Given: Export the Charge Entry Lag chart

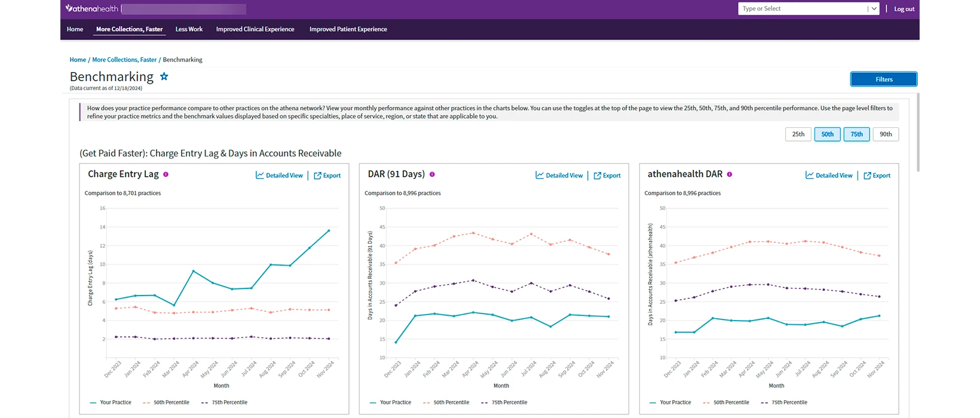Looking at the screenshot, I should pyautogui.click(x=327, y=176).
